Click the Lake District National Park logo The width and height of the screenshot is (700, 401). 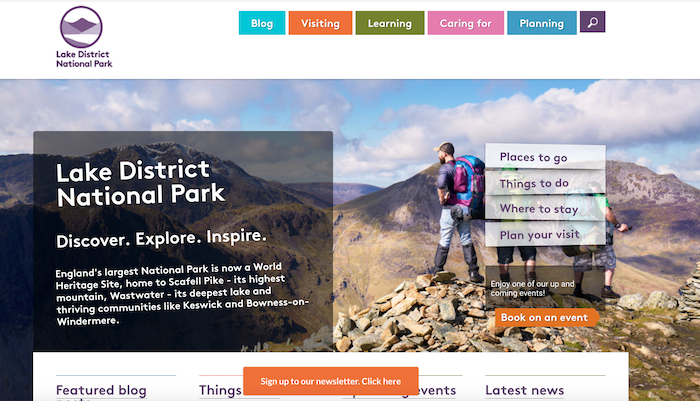click(x=85, y=37)
